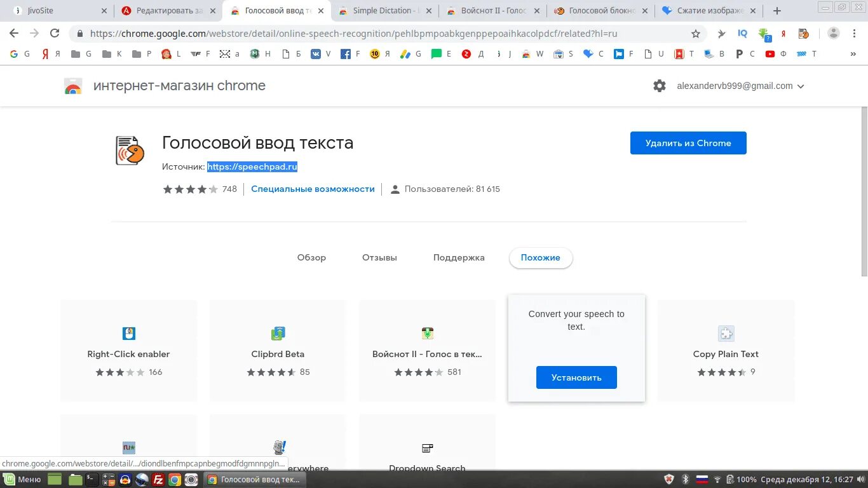Screen dimensions: 868x488
Task: Open the IQ extension icon
Action: [742, 34]
